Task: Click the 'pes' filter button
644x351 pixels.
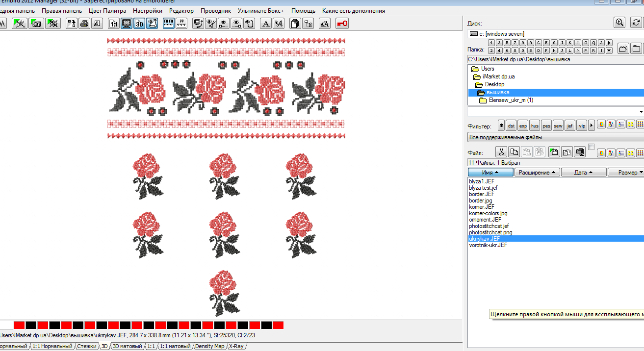Action: click(546, 125)
